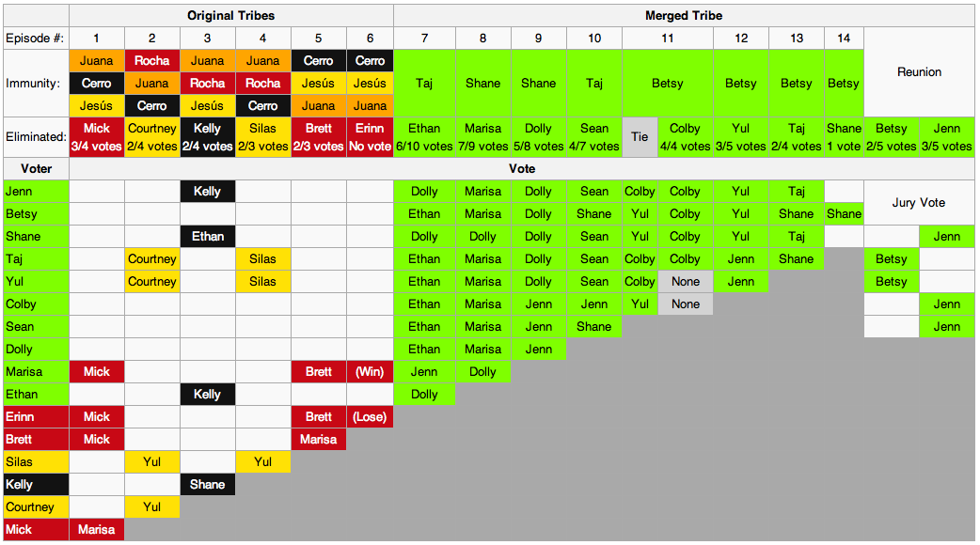The height and width of the screenshot is (545, 980).
Task: Click the Original Tribes header
Action: click(230, 16)
